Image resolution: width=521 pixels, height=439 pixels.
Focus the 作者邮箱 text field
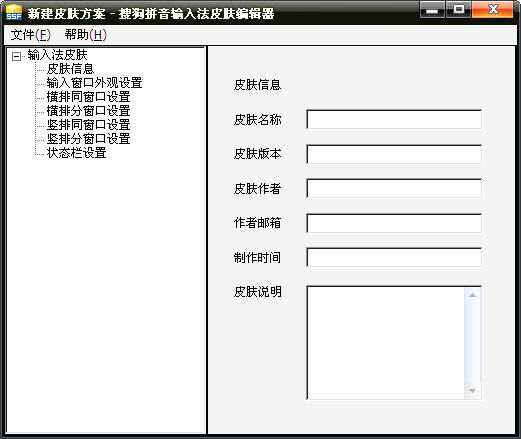tap(394, 223)
